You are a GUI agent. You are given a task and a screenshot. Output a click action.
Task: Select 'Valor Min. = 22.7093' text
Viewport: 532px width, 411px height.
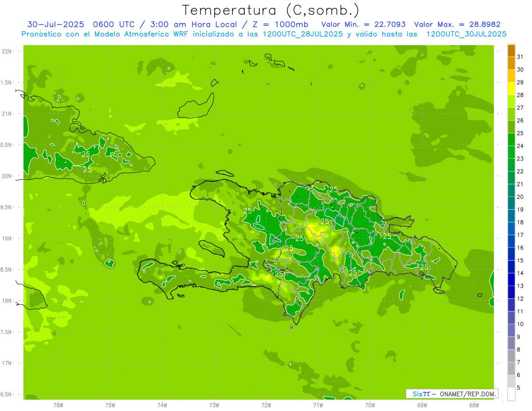363,24
